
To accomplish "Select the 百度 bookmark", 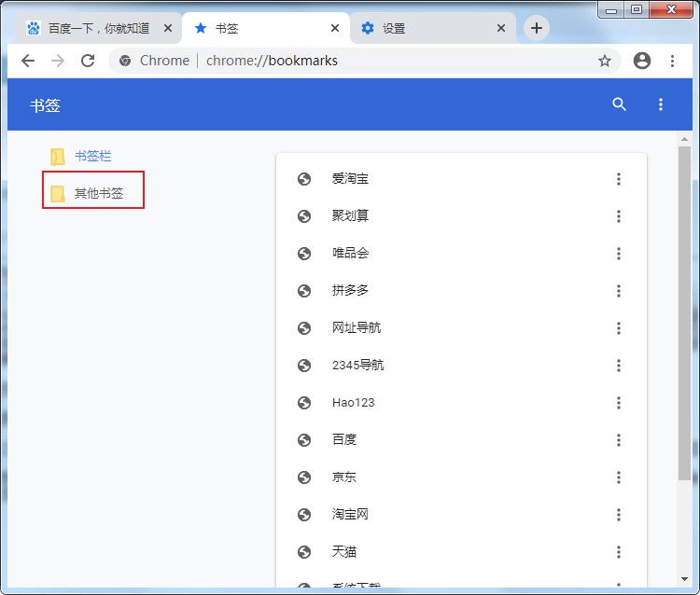I will click(x=461, y=440).
